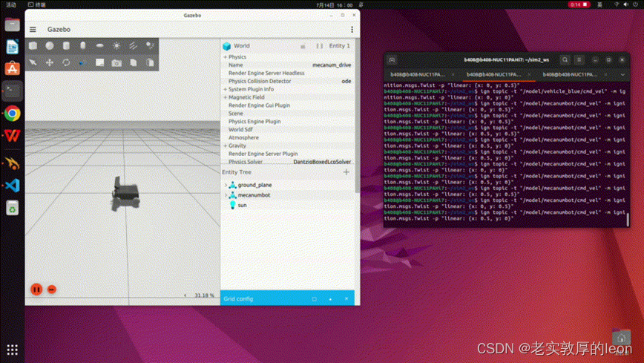Expand the Physics component
The image size is (644, 363).
[x=225, y=57]
